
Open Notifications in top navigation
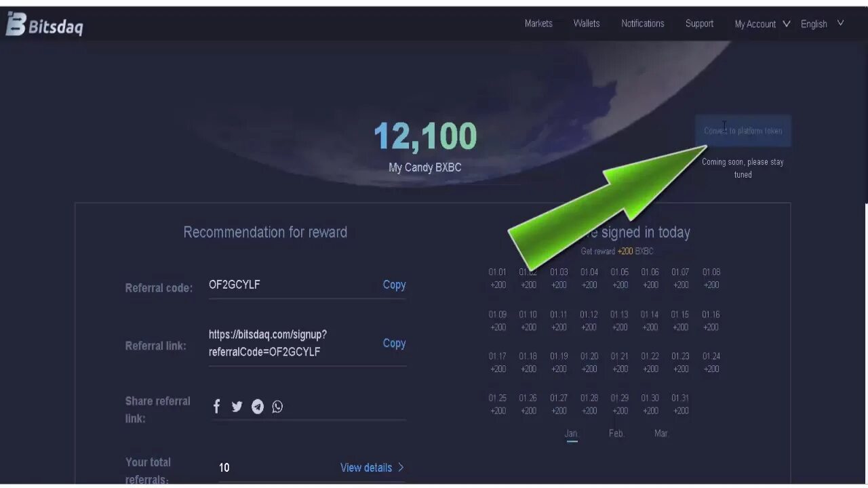coord(643,24)
